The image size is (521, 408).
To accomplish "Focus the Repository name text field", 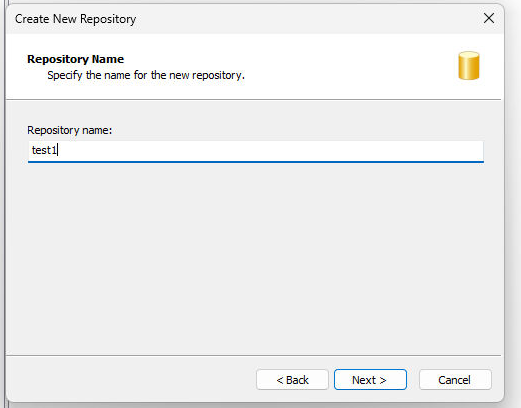I will pyautogui.click(x=256, y=151).
